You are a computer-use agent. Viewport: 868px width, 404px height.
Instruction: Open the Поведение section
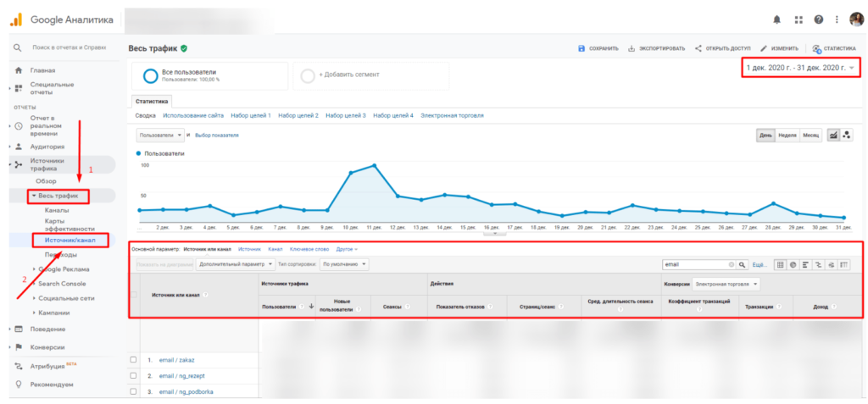(x=47, y=329)
